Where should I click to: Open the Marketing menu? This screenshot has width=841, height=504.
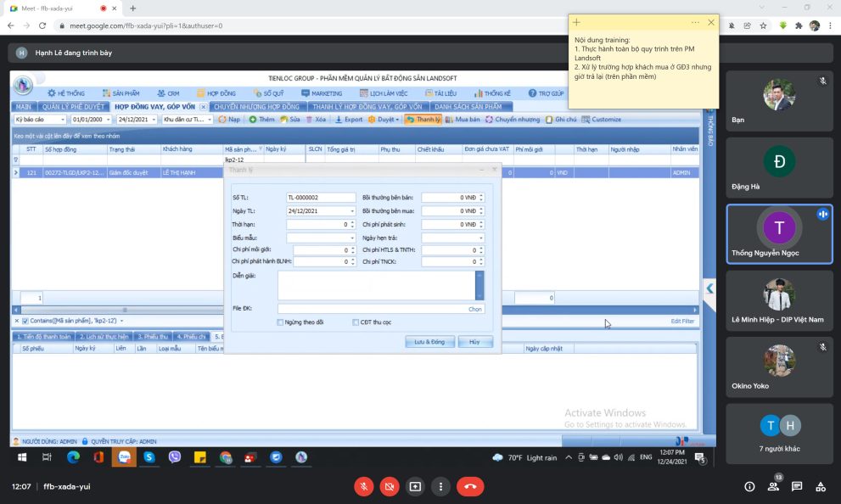click(322, 93)
